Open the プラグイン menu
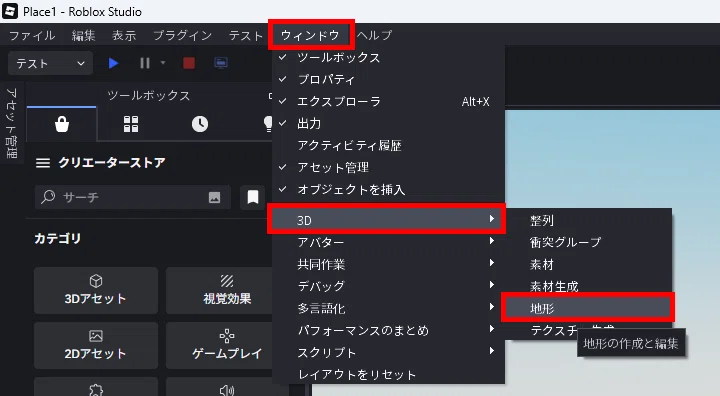This screenshot has height=396, width=720. pyautogui.click(x=182, y=35)
